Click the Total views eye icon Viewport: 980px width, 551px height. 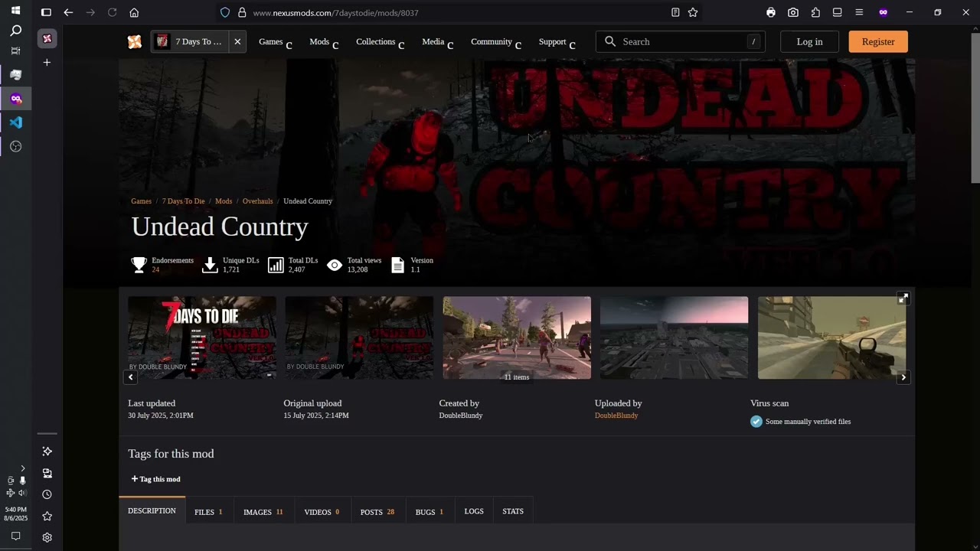click(335, 265)
